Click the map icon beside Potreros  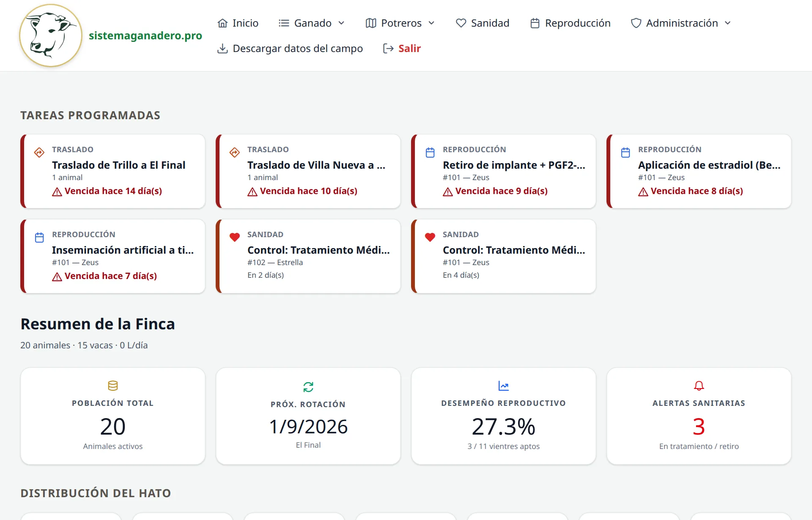(x=371, y=23)
